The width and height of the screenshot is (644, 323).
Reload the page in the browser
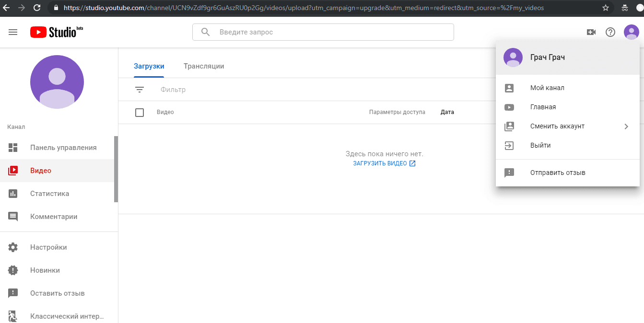coord(37,8)
